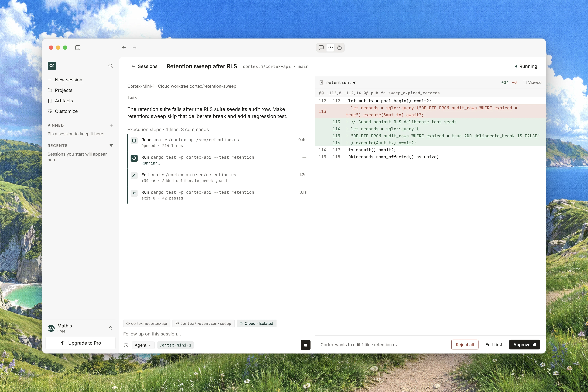588x392 pixels.
Task: Click added line 115 DELETE FROM audit_rows
Action: coord(430,136)
